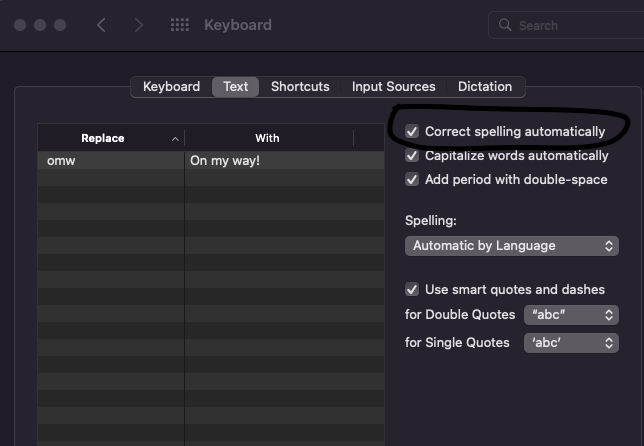Go to the Dictation tab
Viewport: 644px width, 446px height.
[x=484, y=87]
